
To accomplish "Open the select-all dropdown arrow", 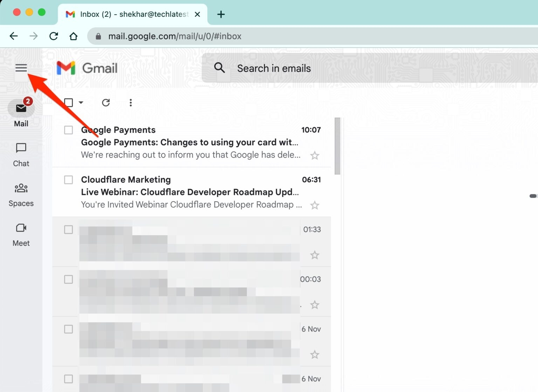I will [x=81, y=103].
